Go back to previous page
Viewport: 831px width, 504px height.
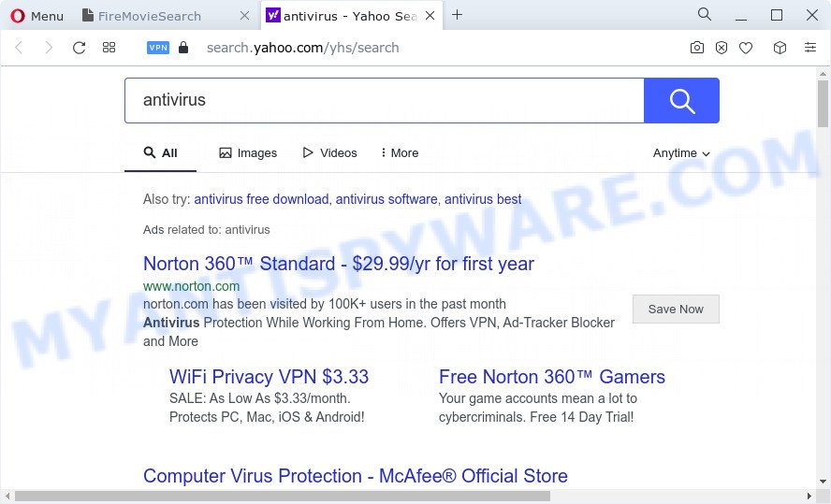(19, 48)
